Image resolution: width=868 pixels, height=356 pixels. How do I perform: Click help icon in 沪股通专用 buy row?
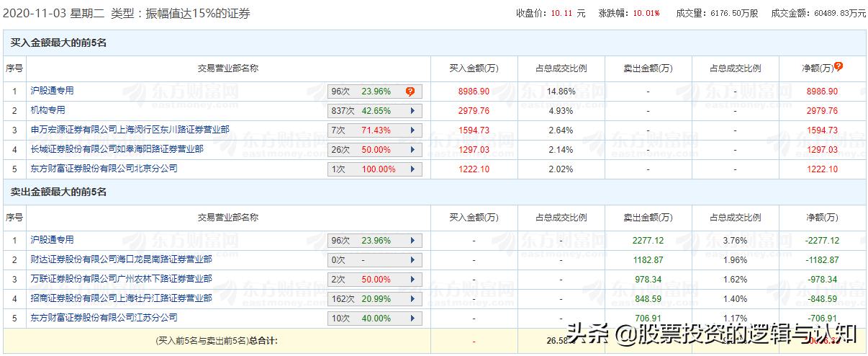click(410, 92)
